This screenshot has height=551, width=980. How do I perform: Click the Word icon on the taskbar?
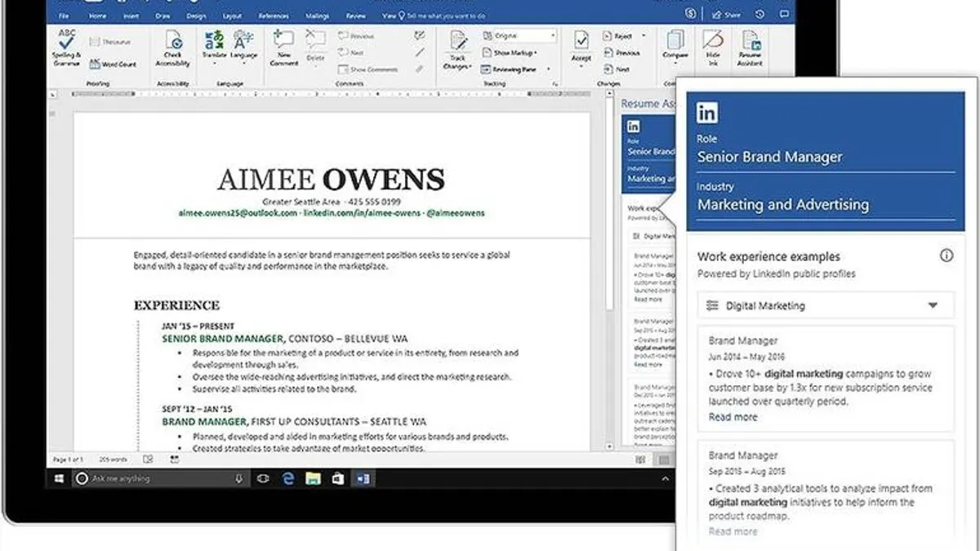[363, 479]
